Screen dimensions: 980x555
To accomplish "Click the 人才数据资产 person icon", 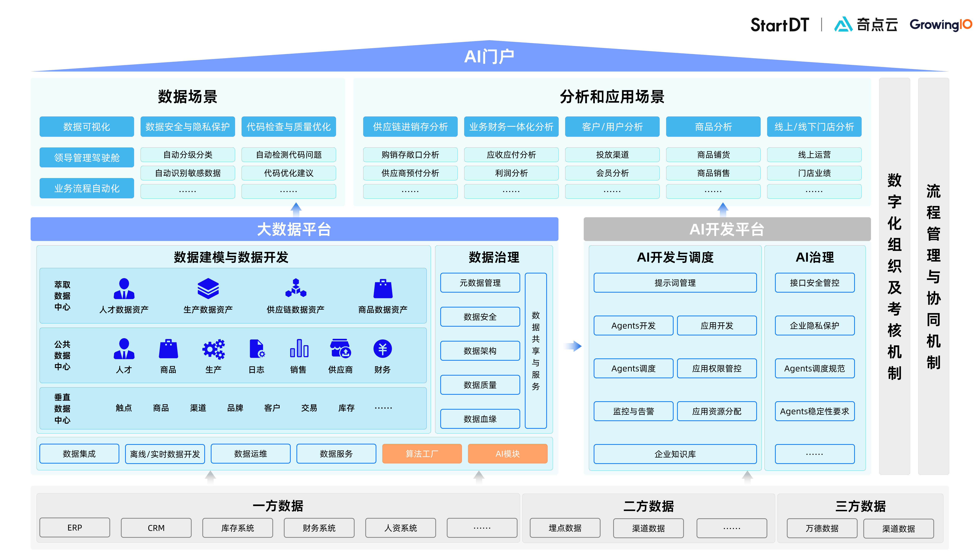I will tap(124, 289).
